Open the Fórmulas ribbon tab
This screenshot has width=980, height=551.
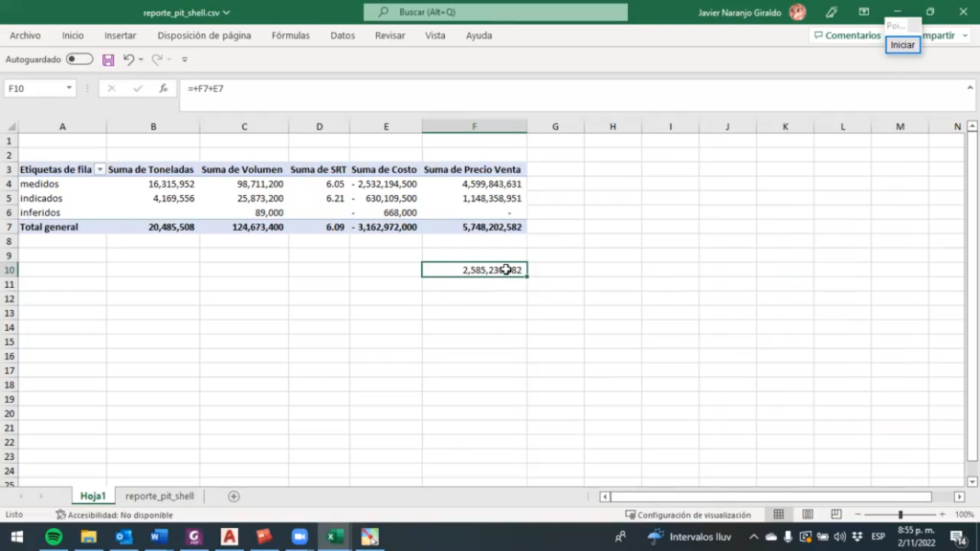[x=291, y=35]
